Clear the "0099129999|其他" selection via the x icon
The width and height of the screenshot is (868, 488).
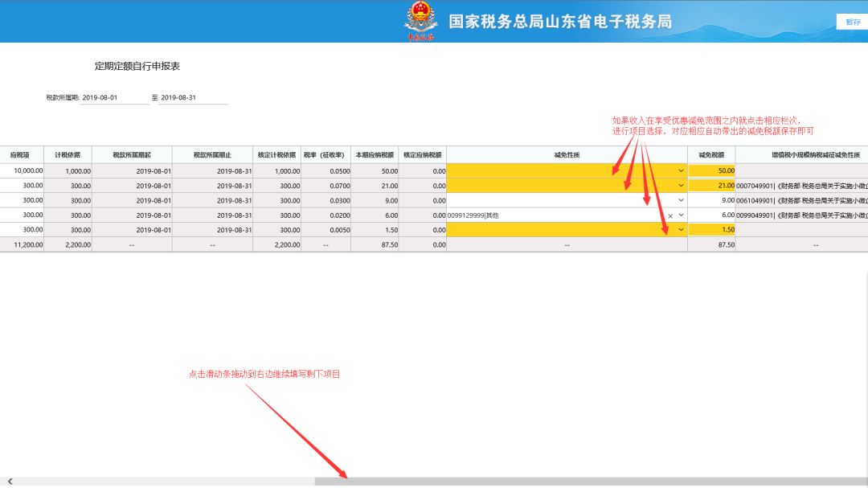(670, 215)
